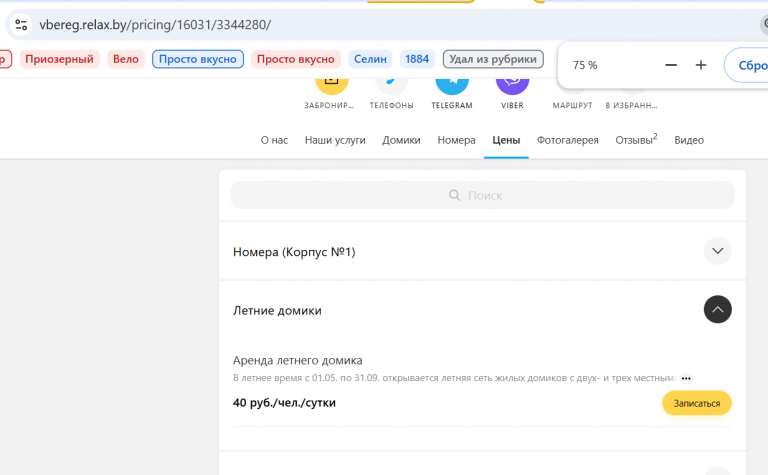
Task: Switch to the Домики tab
Action: click(x=401, y=140)
